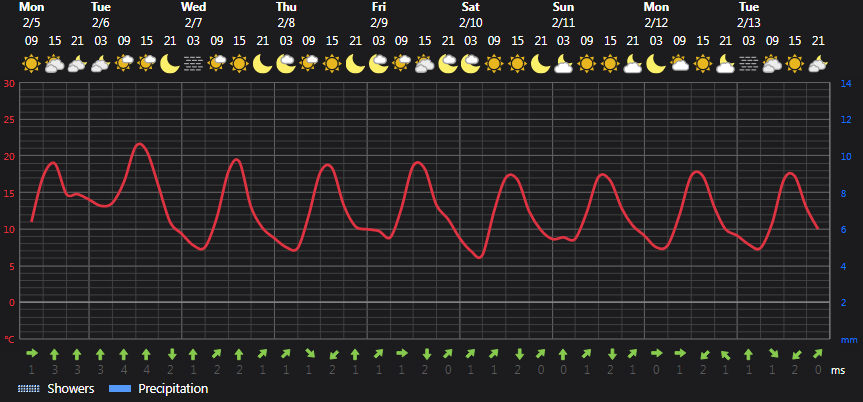Click the Mon 2/12 day header
The width and height of the screenshot is (863, 402).
tap(656, 15)
